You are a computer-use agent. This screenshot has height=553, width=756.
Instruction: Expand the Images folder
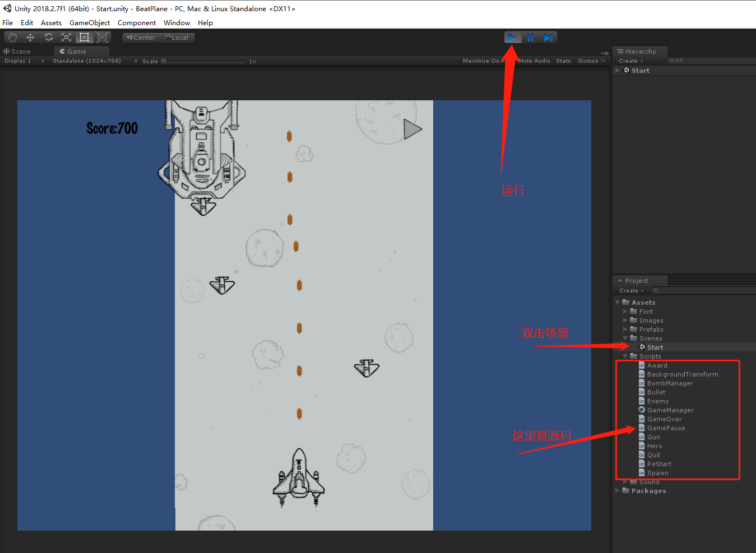625,320
